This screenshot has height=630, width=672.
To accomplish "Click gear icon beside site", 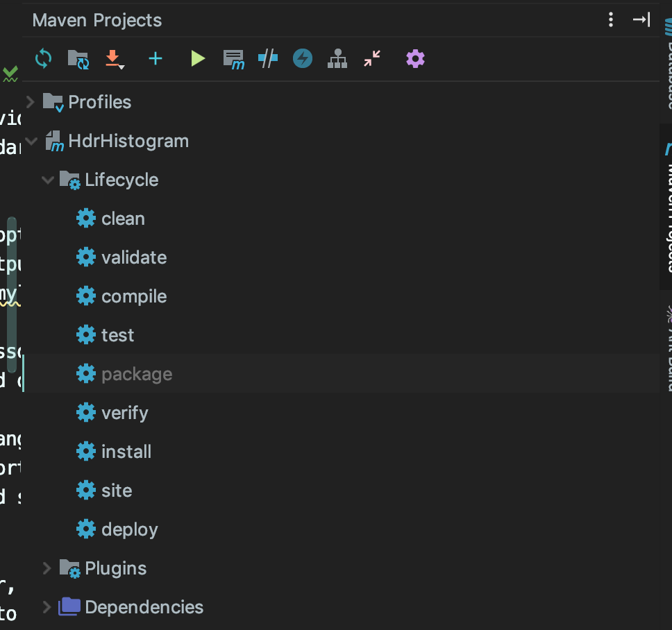I will click(x=85, y=491).
